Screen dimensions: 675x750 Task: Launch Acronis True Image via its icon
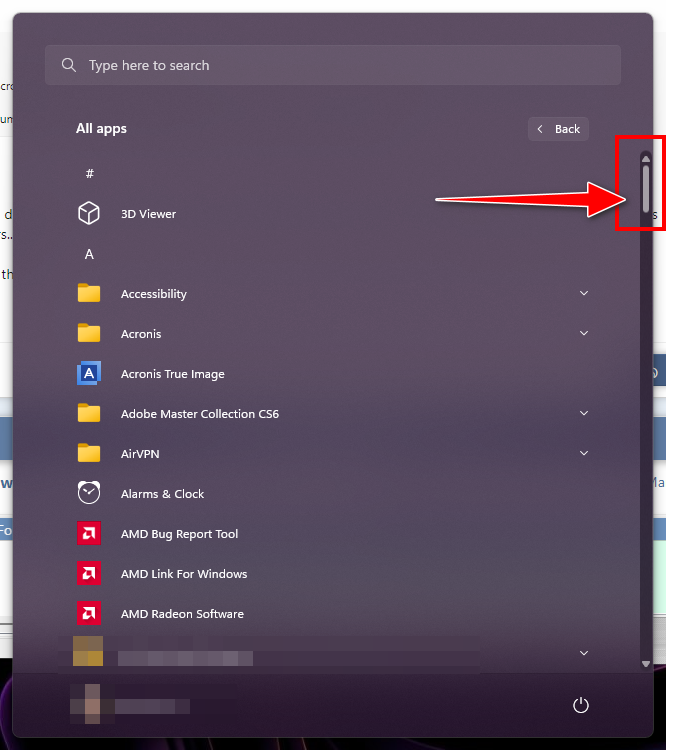point(89,373)
